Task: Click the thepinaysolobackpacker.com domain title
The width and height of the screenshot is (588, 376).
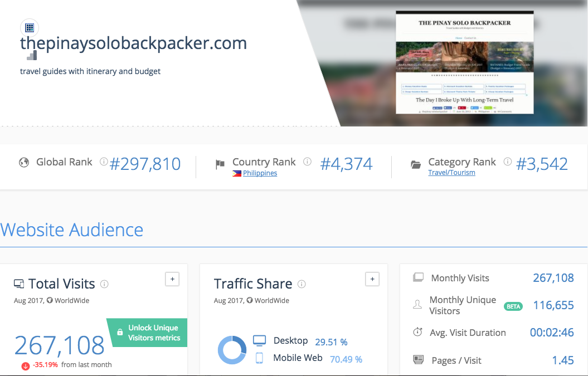Action: 134,43
